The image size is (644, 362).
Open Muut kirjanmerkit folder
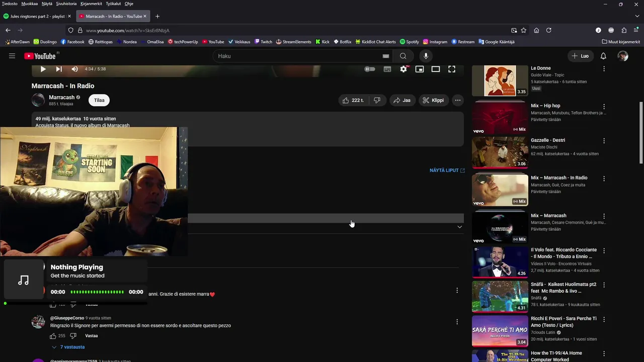tap(621, 42)
